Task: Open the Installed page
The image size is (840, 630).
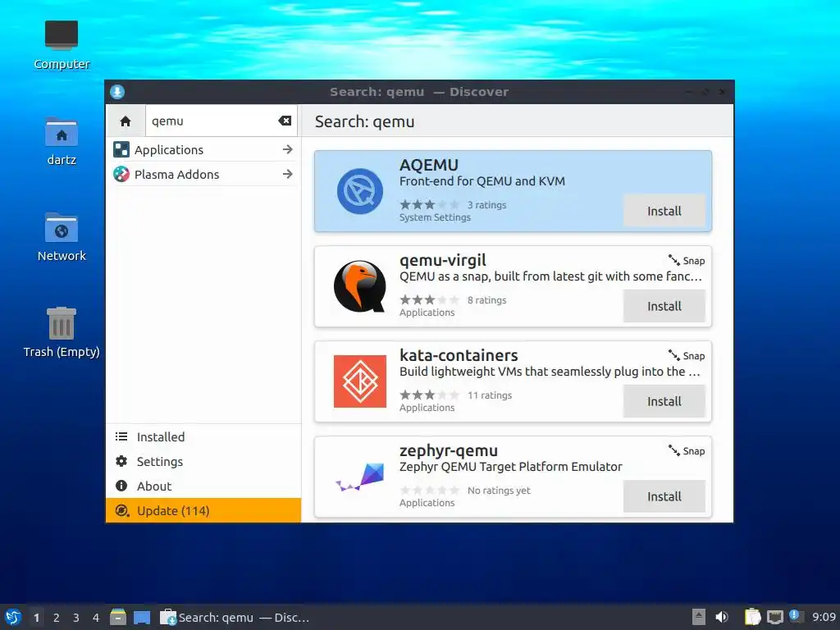Action: coord(203,437)
